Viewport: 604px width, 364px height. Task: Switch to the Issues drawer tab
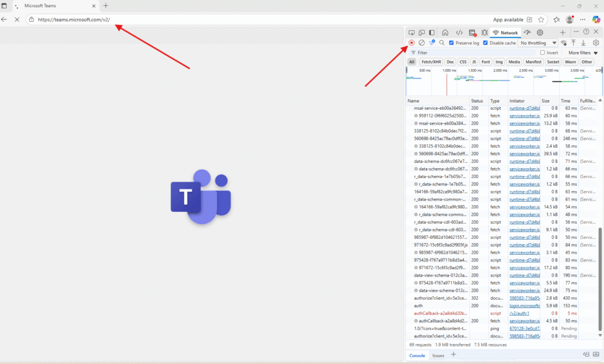click(438, 355)
